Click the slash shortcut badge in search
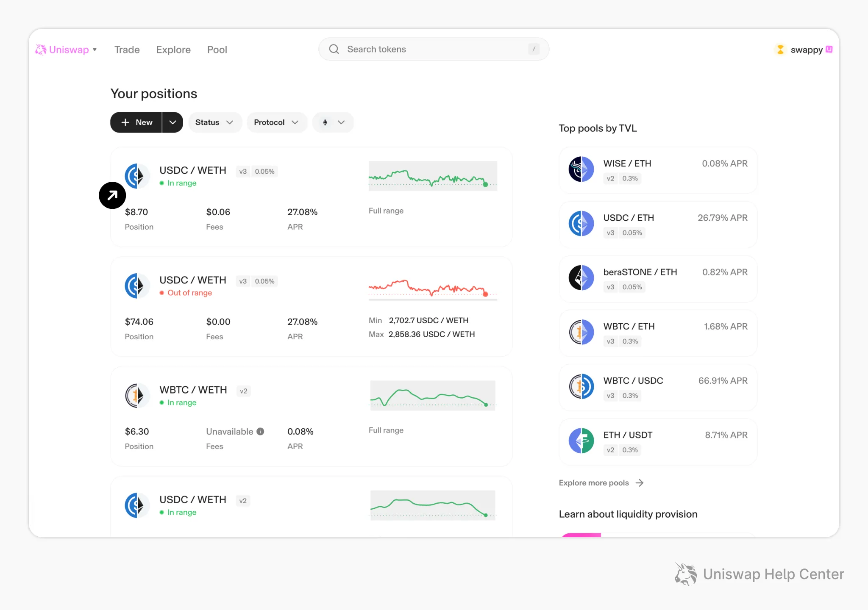Viewport: 868px width, 610px height. coord(534,49)
